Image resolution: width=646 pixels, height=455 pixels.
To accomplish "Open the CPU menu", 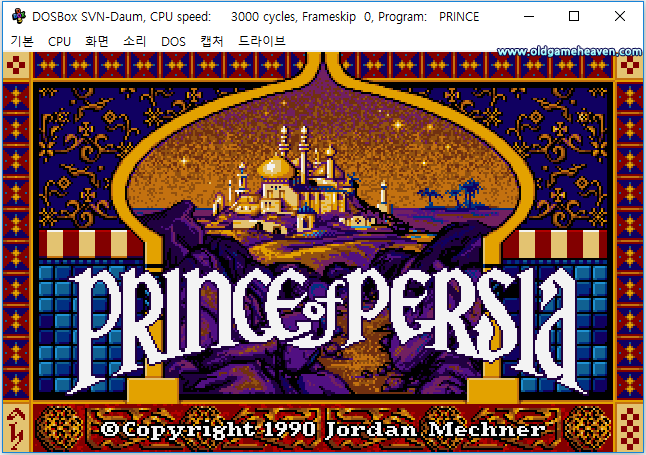I will 59,41.
